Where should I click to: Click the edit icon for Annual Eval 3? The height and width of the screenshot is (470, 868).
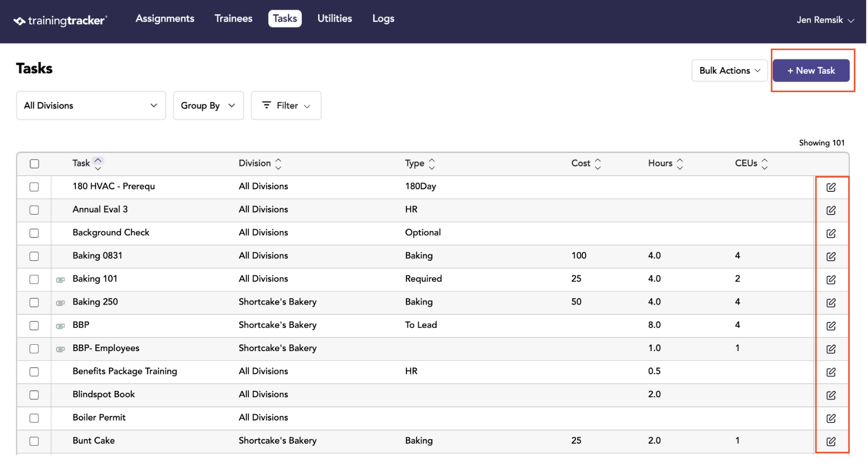831,210
